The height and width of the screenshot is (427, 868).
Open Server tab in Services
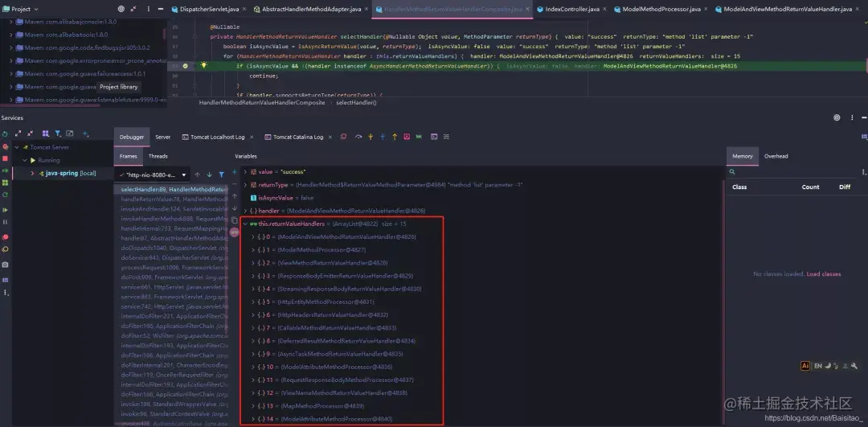coord(162,137)
